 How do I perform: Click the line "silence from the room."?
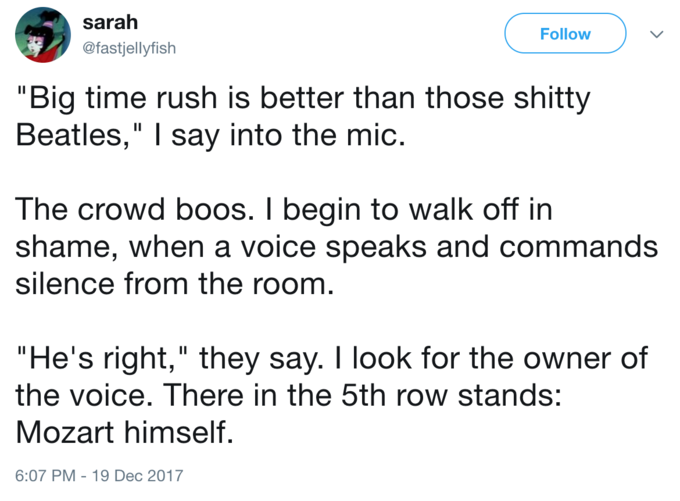click(175, 284)
